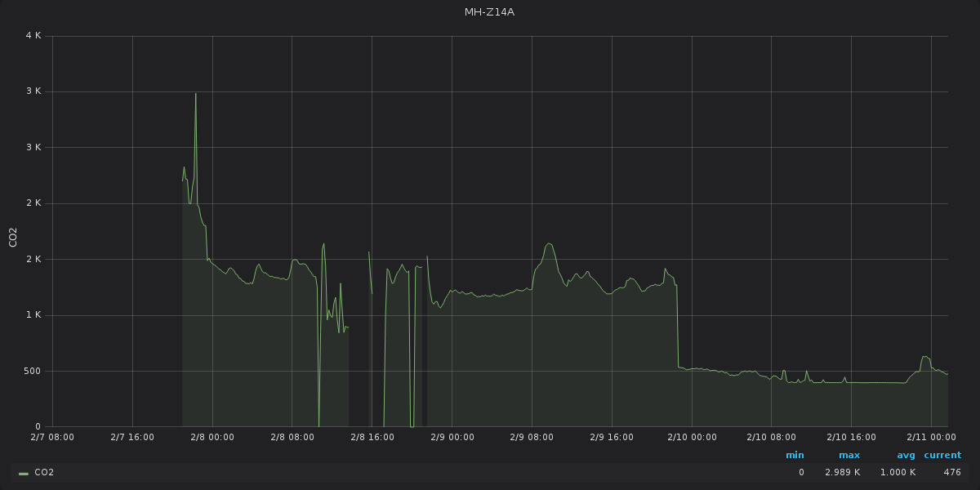The image size is (980, 490).
Task: Open the MH-Z14A panel title menu
Action: point(489,12)
